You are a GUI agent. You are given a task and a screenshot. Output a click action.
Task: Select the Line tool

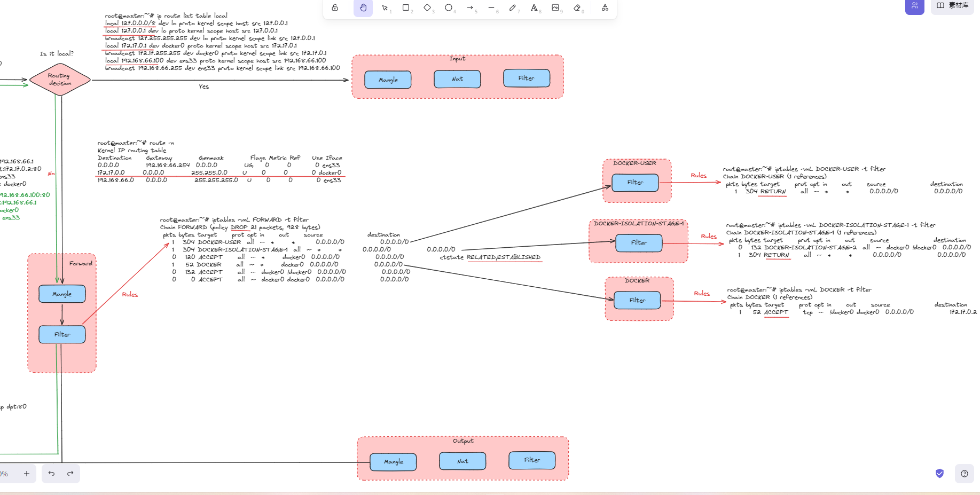point(491,7)
